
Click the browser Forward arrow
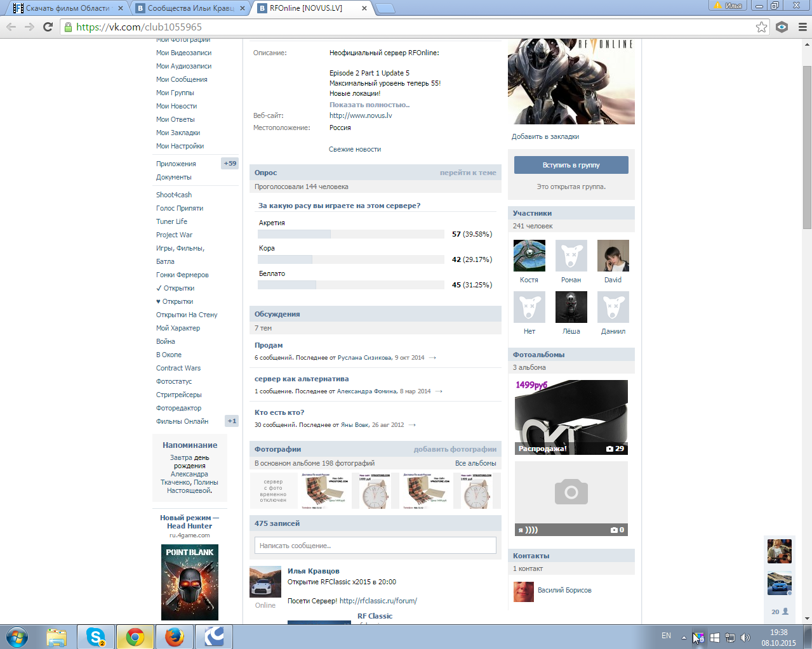pos(29,27)
